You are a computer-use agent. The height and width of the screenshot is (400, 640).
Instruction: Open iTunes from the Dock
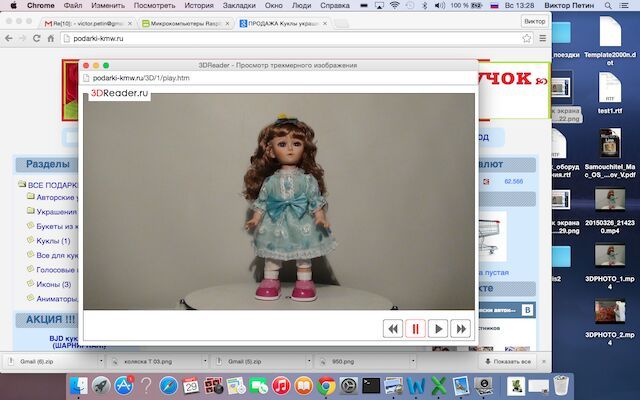click(x=281, y=386)
